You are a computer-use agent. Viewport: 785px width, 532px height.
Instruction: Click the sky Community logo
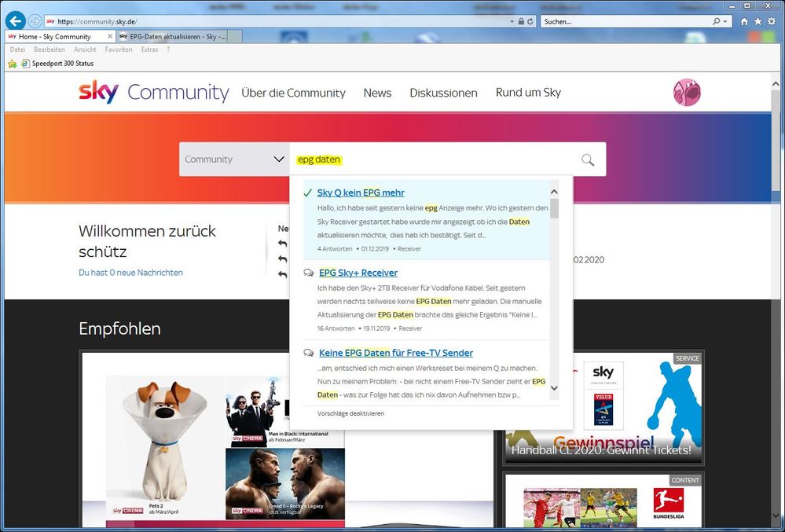154,92
